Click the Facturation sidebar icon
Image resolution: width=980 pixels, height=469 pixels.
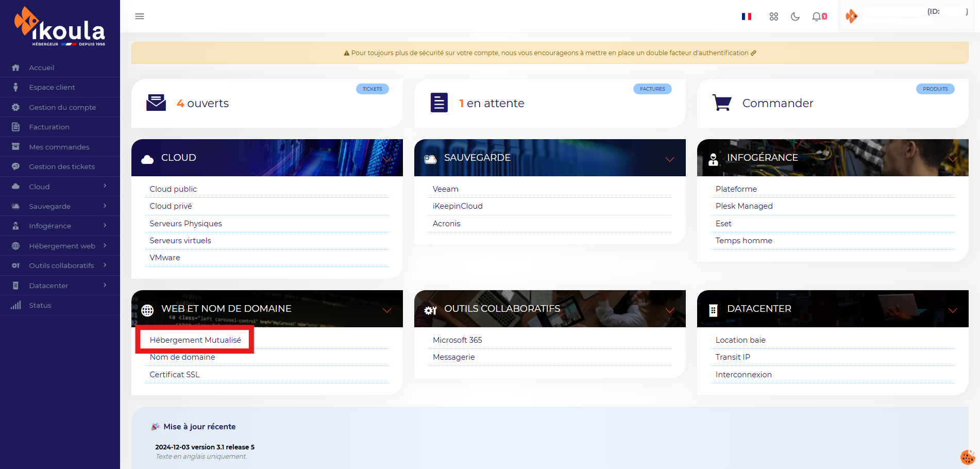pyautogui.click(x=15, y=127)
